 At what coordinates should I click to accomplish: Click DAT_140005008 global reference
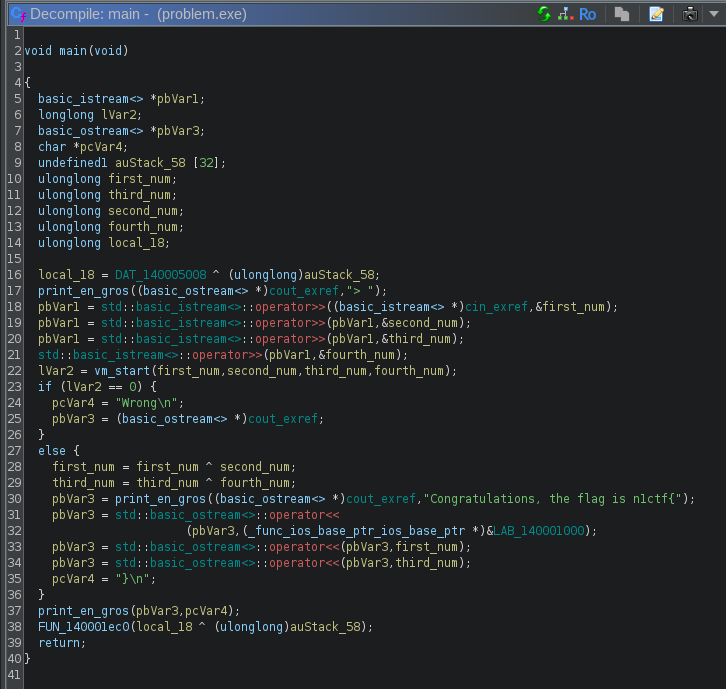159,274
